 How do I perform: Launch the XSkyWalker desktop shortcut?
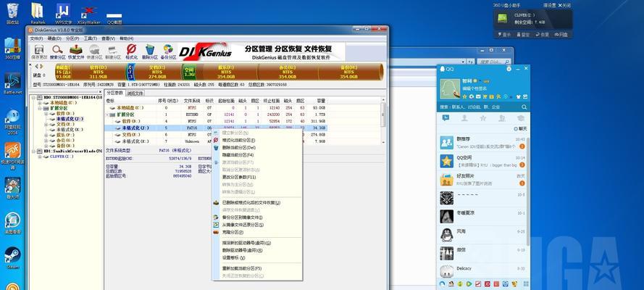point(88,14)
